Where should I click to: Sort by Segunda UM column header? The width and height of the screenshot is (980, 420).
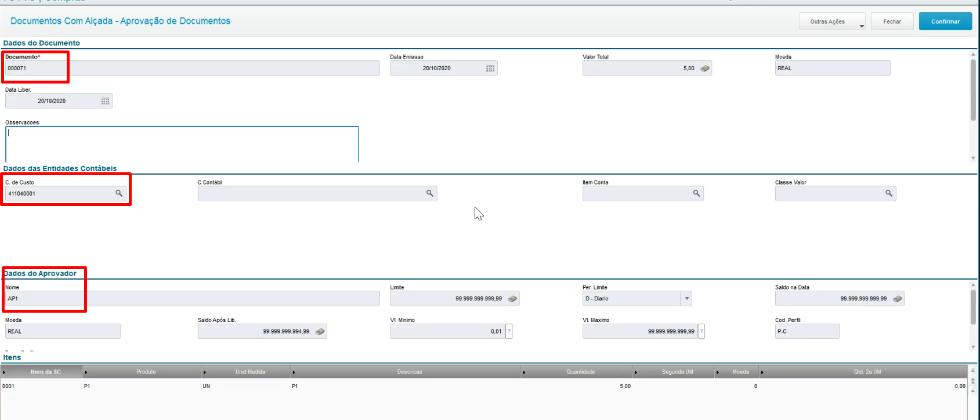tap(677, 372)
